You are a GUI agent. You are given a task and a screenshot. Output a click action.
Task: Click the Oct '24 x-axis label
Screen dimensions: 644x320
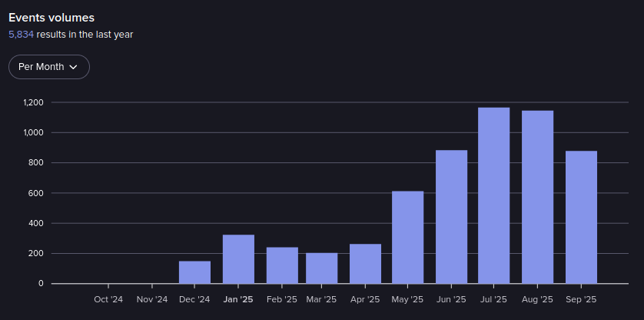click(108, 299)
